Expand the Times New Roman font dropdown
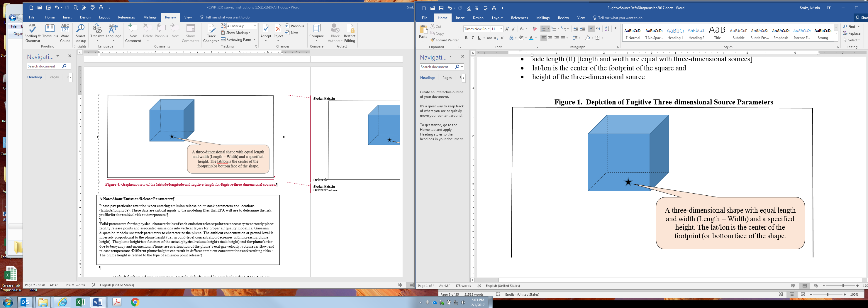This screenshot has height=308, width=868. [489, 29]
